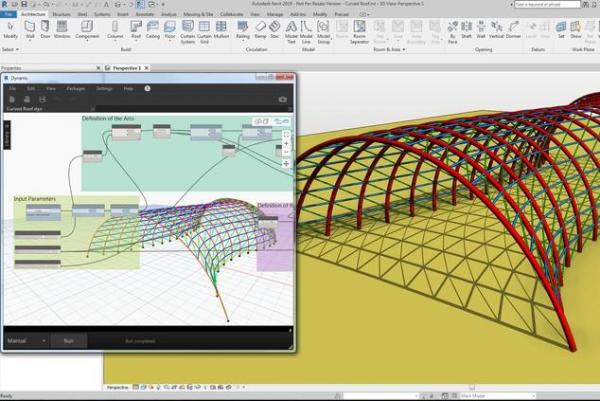Viewport: 600px width, 401px height.
Task: Expand the Select panel dropdown
Action: point(10,48)
